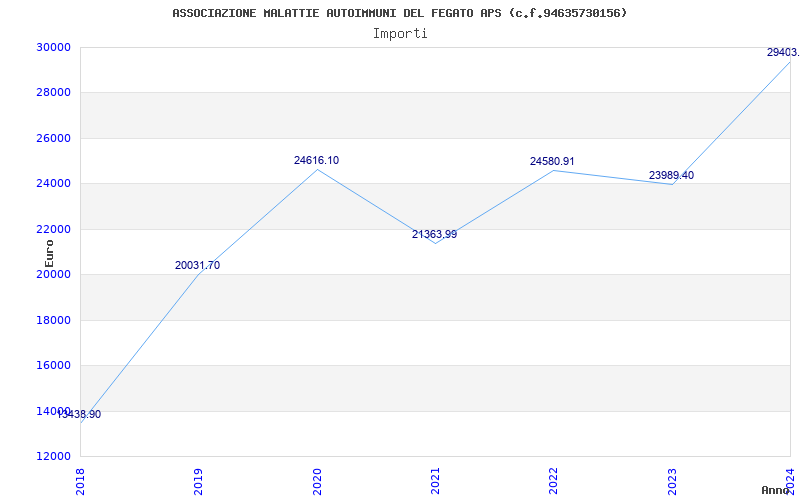
Task: Click the 2019 x-axis year label
Action: coord(198,481)
